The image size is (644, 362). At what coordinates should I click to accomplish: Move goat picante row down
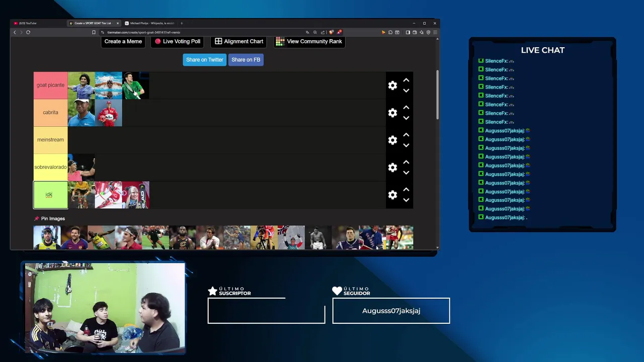[x=406, y=90]
